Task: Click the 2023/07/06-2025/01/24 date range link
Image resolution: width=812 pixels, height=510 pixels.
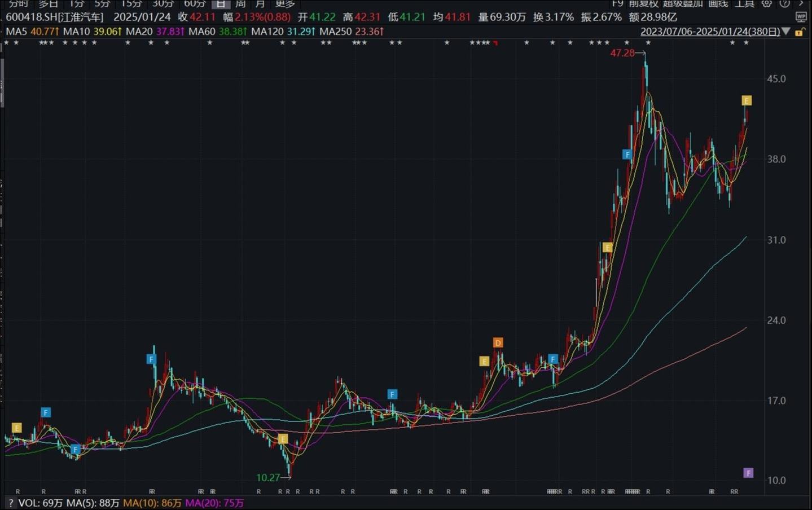Action: tap(710, 32)
